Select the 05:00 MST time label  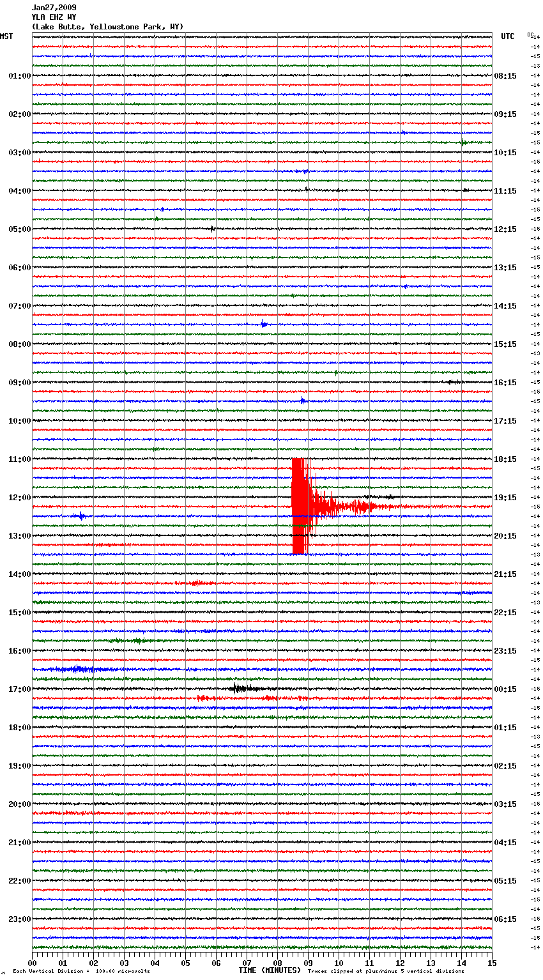[20, 229]
